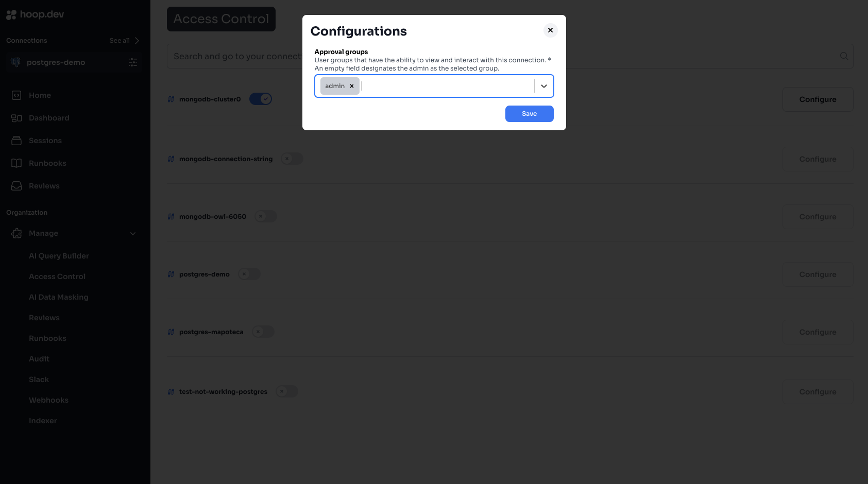
Task: Remove the admin tag from approval groups
Action: 352,86
